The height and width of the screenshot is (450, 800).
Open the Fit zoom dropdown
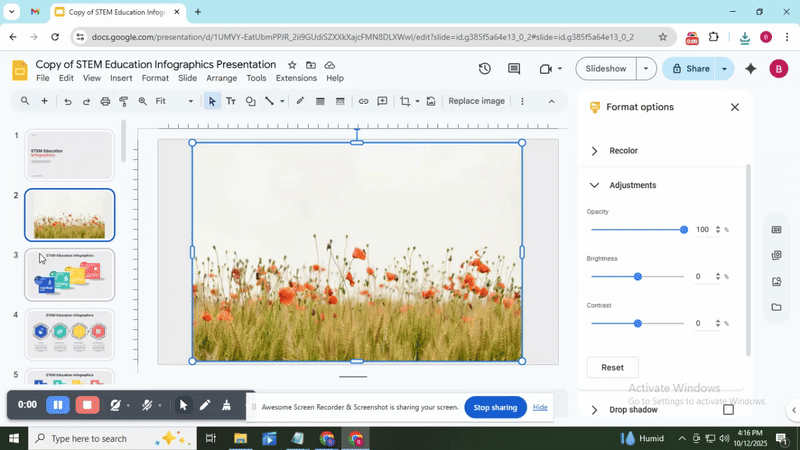coord(176,101)
